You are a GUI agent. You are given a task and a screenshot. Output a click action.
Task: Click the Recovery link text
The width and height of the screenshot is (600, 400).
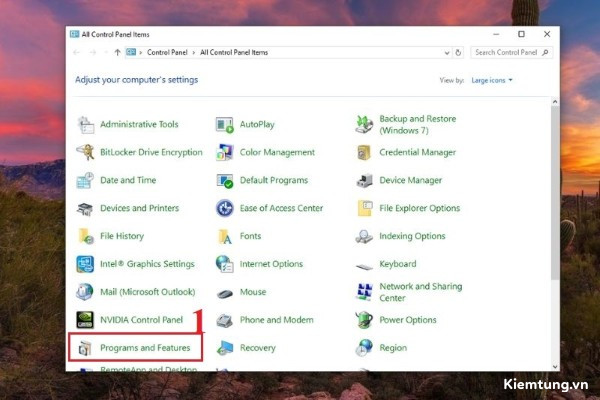pyautogui.click(x=258, y=348)
